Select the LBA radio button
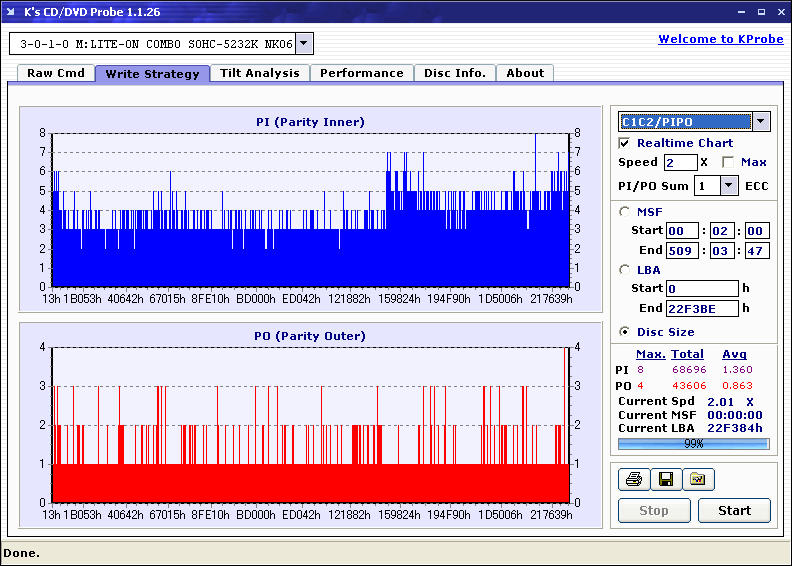This screenshot has width=792, height=566. tap(625, 269)
